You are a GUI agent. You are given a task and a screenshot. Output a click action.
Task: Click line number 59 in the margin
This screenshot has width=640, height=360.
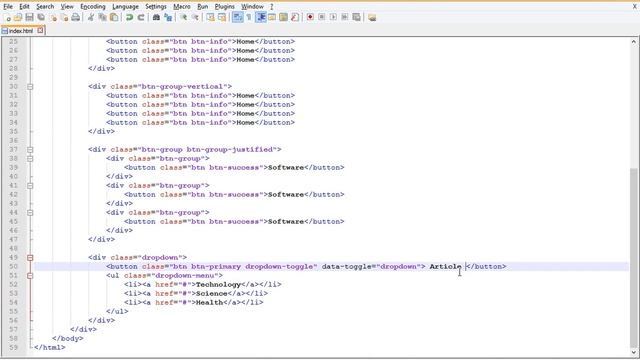click(13, 347)
